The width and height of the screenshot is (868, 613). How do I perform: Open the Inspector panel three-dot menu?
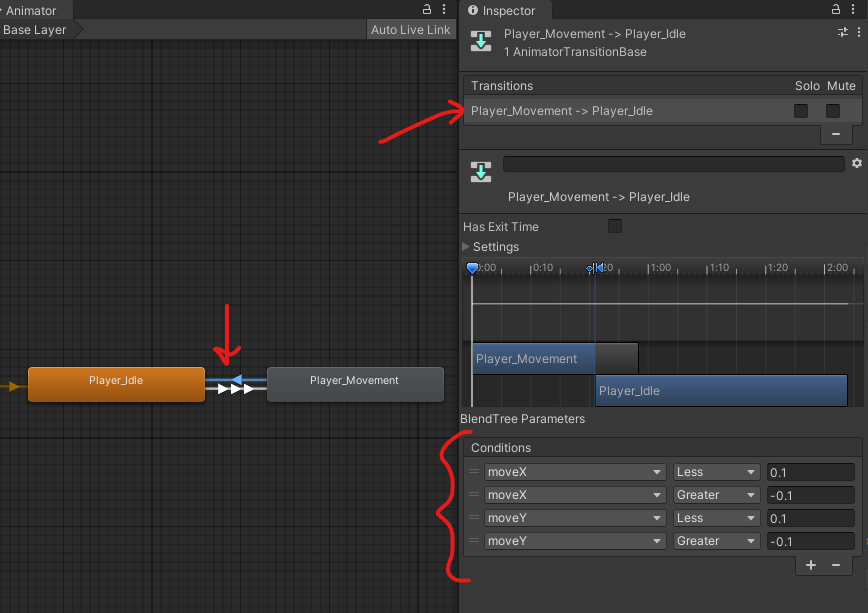[857, 10]
